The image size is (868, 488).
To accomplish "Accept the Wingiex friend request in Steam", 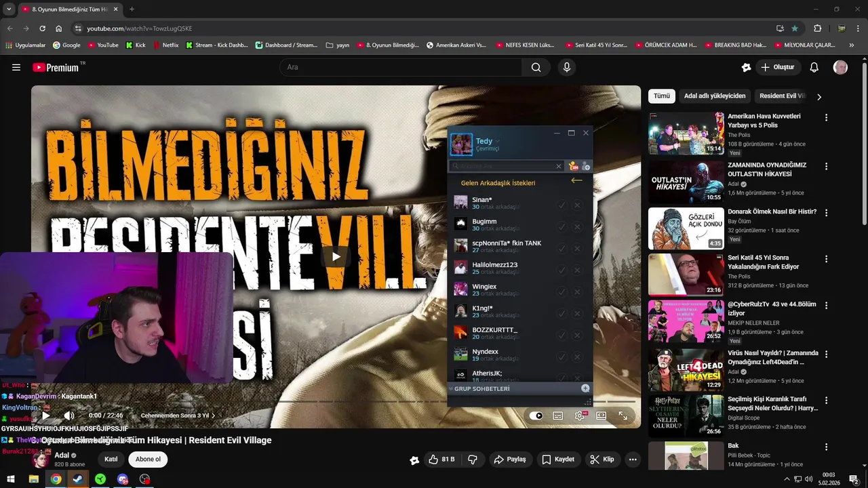I will click(x=561, y=291).
